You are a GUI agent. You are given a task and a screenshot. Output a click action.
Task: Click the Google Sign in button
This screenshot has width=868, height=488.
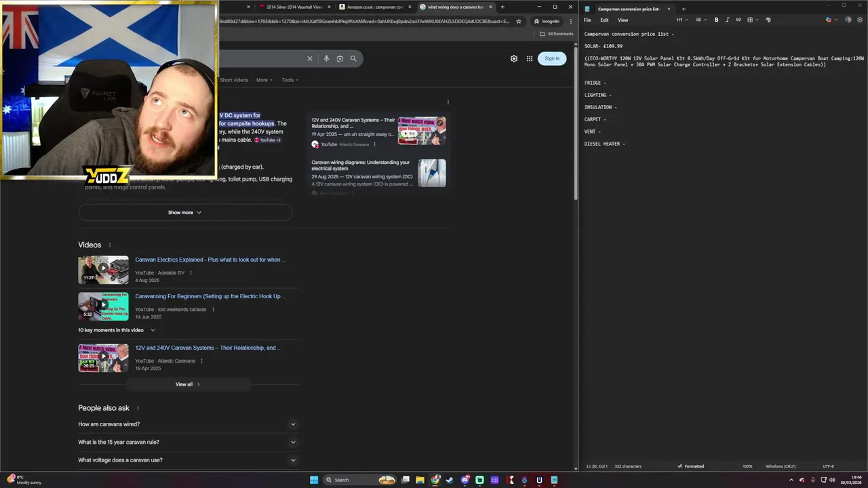tap(552, 58)
